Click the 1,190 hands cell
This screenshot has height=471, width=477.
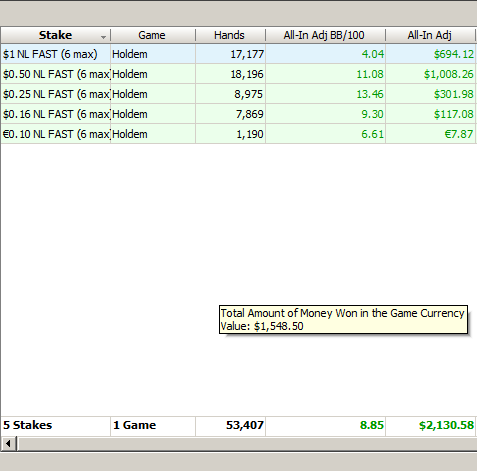[230, 134]
